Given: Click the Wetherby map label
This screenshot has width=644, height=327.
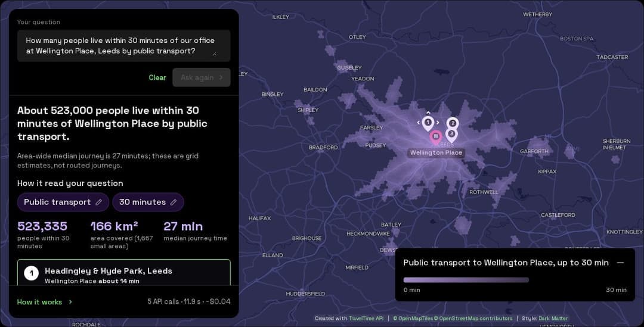Looking at the screenshot, I should coord(537,14).
